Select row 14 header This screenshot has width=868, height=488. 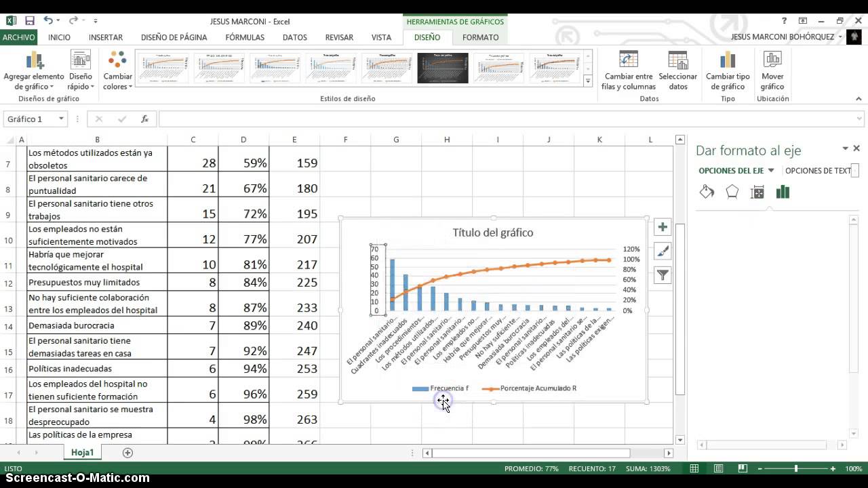point(9,326)
